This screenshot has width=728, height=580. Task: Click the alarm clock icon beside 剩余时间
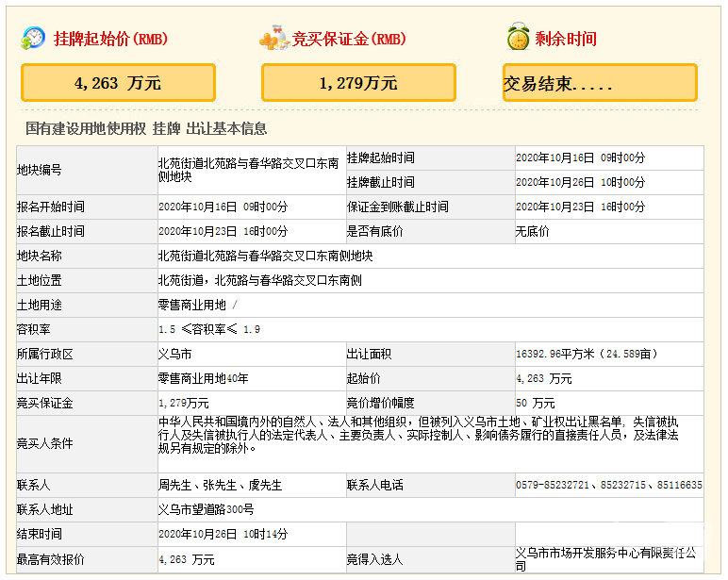coord(517,39)
